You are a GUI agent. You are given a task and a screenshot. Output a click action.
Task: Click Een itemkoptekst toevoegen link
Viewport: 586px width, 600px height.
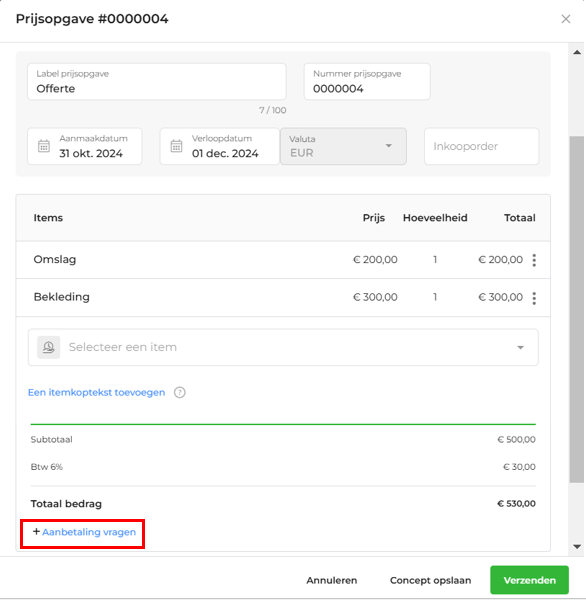[96, 393]
